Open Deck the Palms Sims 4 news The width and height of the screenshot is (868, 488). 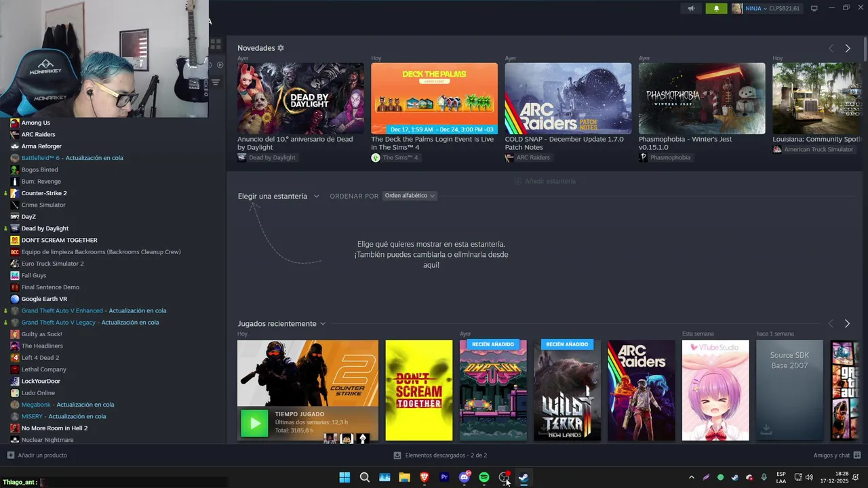pos(434,98)
